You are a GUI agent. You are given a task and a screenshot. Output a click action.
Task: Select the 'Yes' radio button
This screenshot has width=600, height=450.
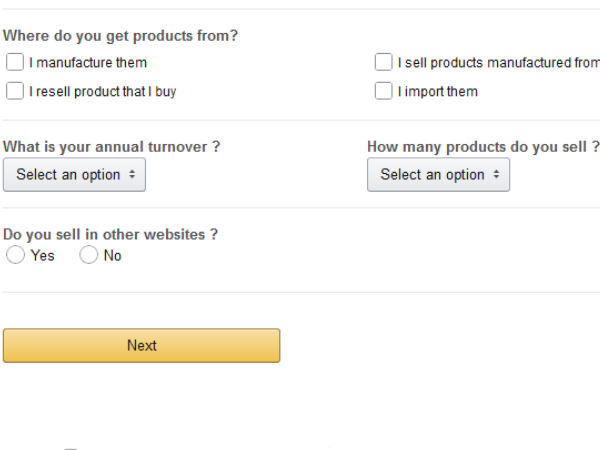[16, 256]
